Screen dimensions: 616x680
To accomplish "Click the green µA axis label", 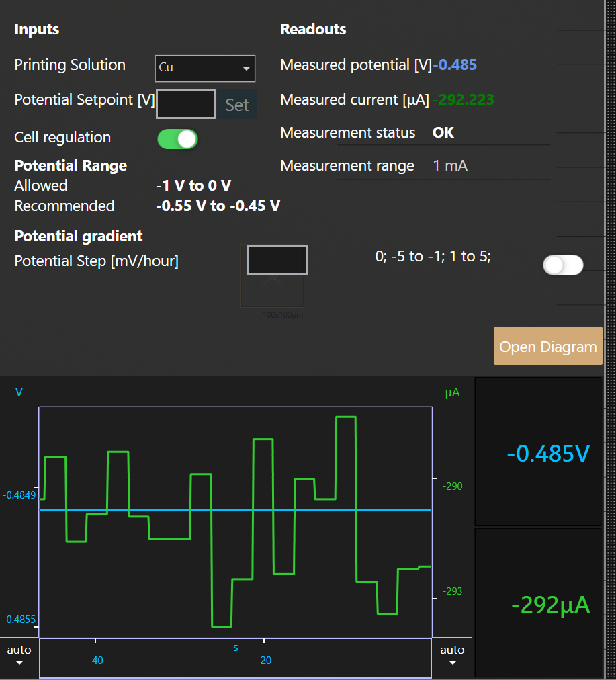I will pyautogui.click(x=452, y=392).
